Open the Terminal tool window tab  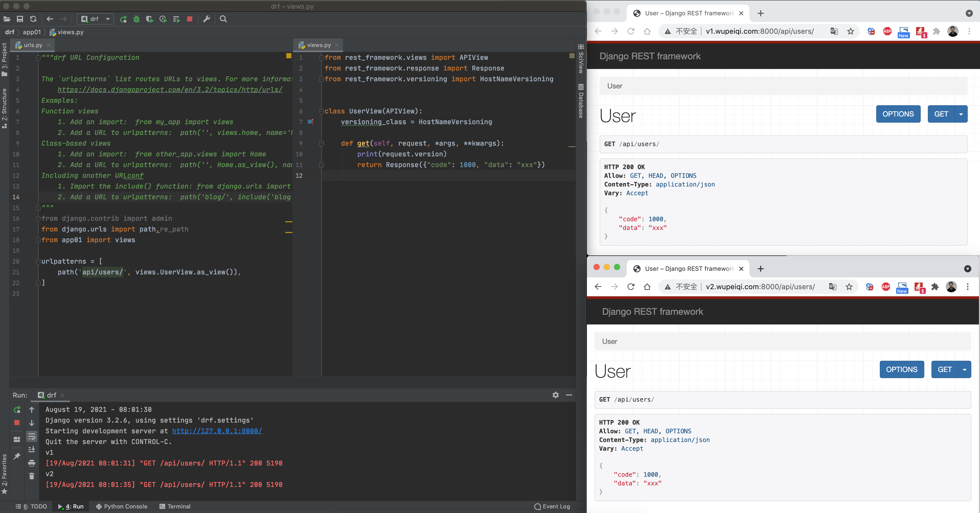(x=175, y=507)
